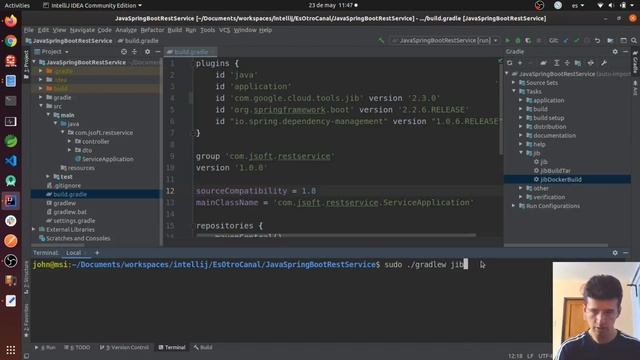Select the Local terminal tab
This screenshot has height=360, width=640.
pos(73,253)
